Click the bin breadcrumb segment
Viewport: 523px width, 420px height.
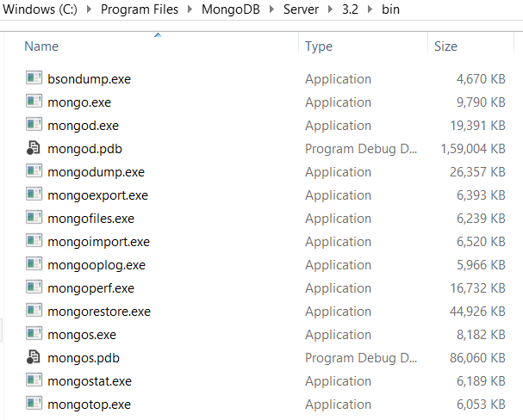(390, 9)
